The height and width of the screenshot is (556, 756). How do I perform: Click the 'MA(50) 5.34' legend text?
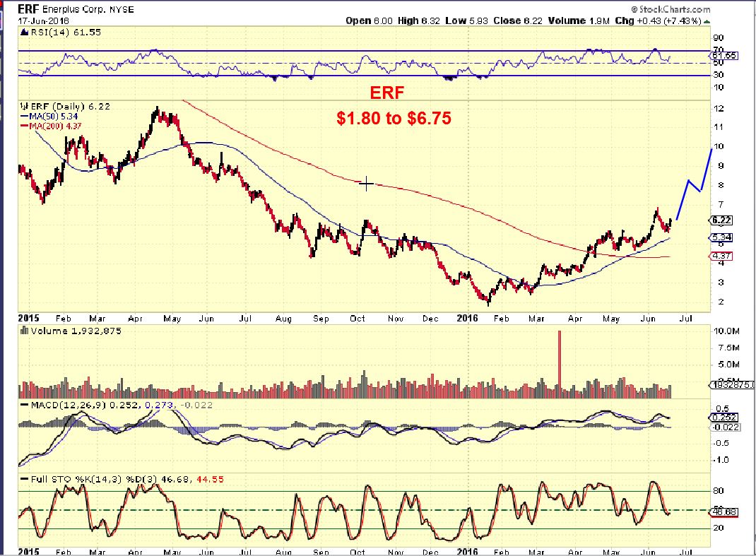(x=54, y=116)
